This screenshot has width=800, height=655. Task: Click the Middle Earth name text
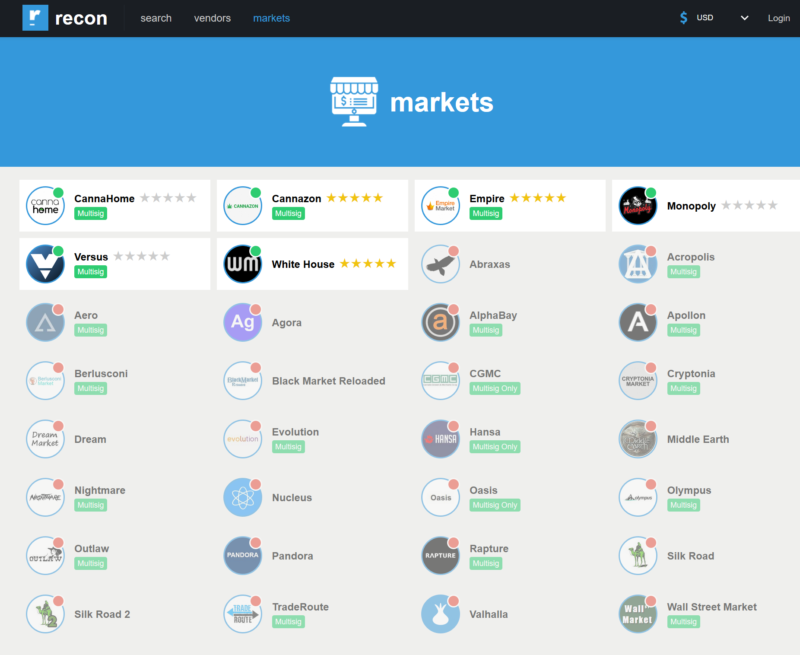(x=698, y=439)
